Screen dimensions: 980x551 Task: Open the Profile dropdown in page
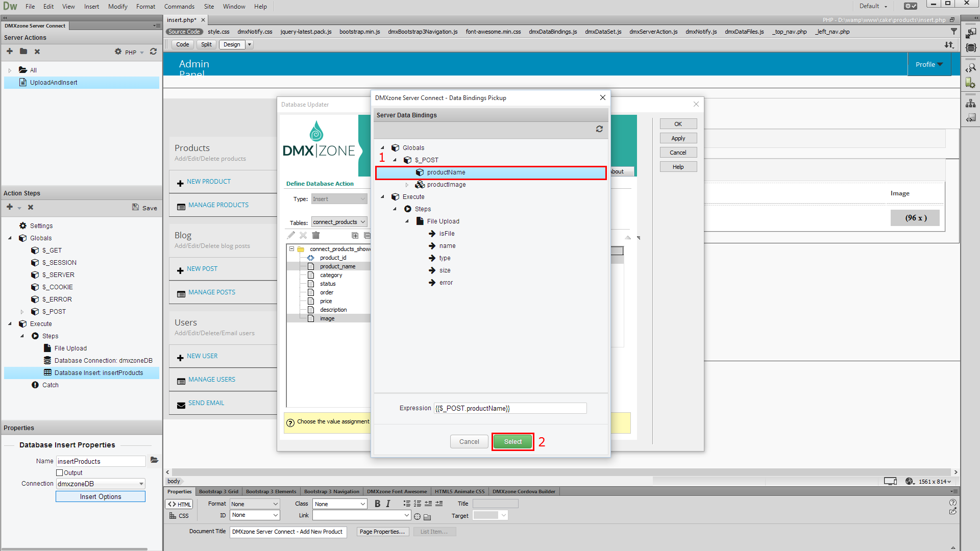click(929, 64)
